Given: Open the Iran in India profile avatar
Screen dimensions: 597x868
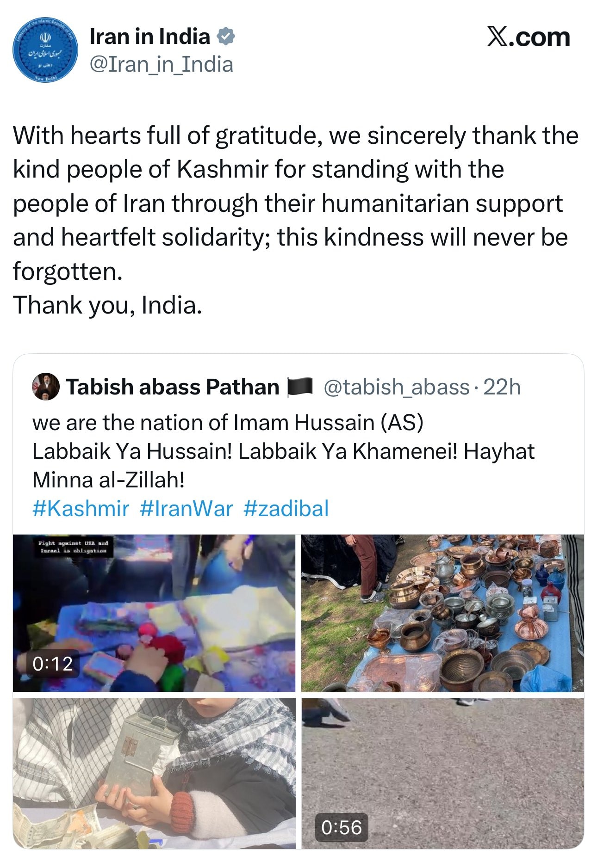Looking at the screenshot, I should tap(45, 50).
